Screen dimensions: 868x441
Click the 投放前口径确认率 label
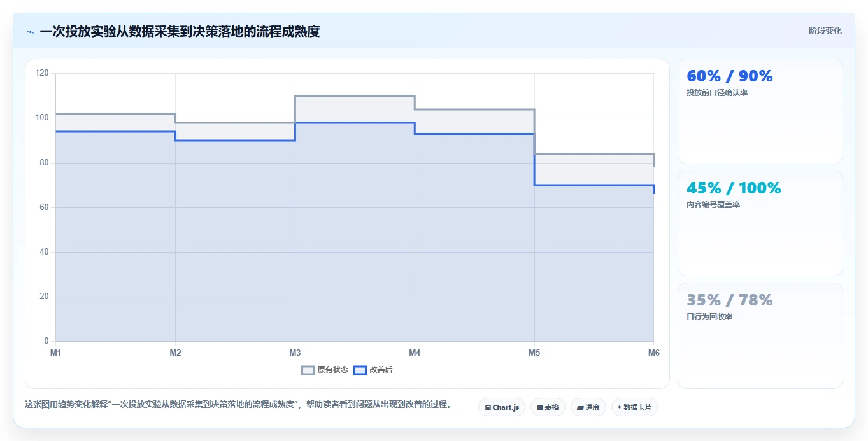717,93
